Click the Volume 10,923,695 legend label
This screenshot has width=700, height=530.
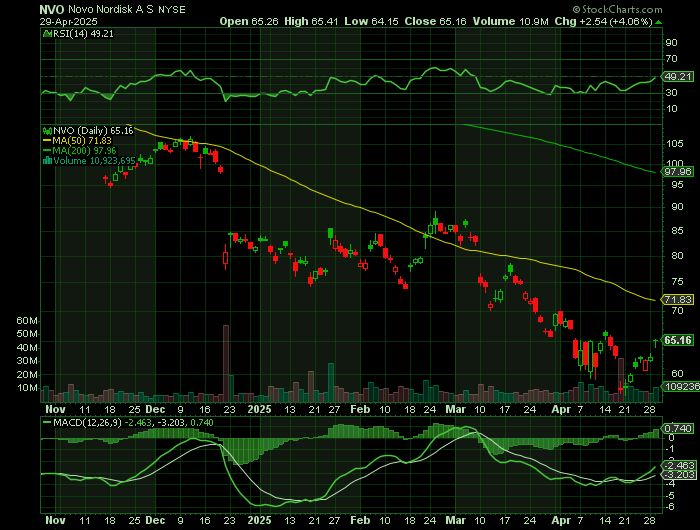pos(94,161)
